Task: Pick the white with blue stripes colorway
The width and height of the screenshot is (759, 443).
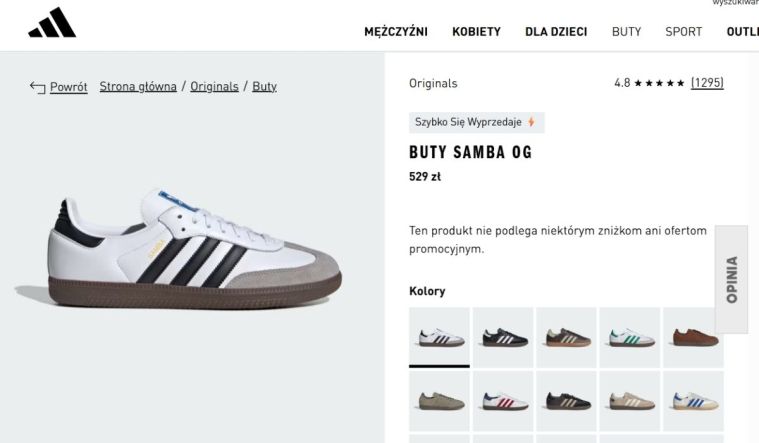Action: click(x=693, y=401)
